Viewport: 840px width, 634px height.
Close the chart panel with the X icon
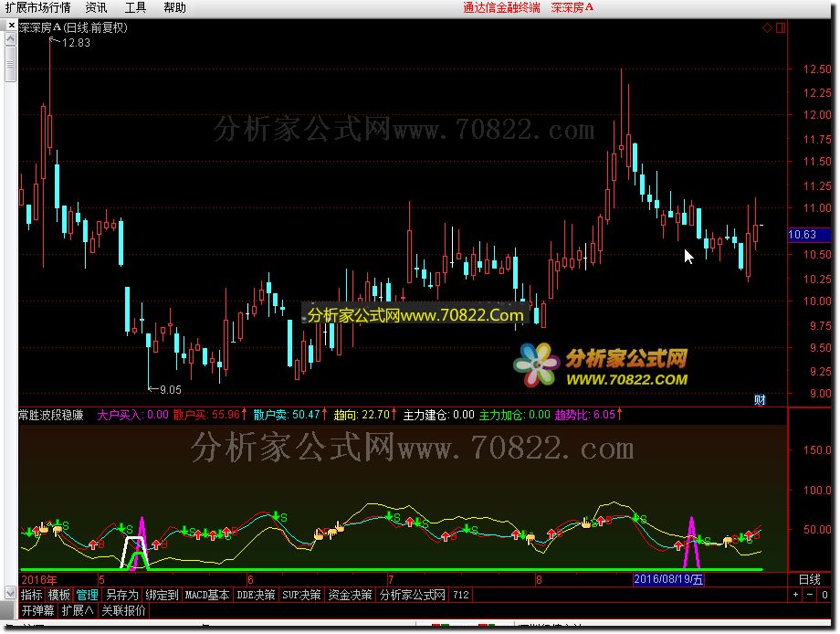click(x=11, y=26)
